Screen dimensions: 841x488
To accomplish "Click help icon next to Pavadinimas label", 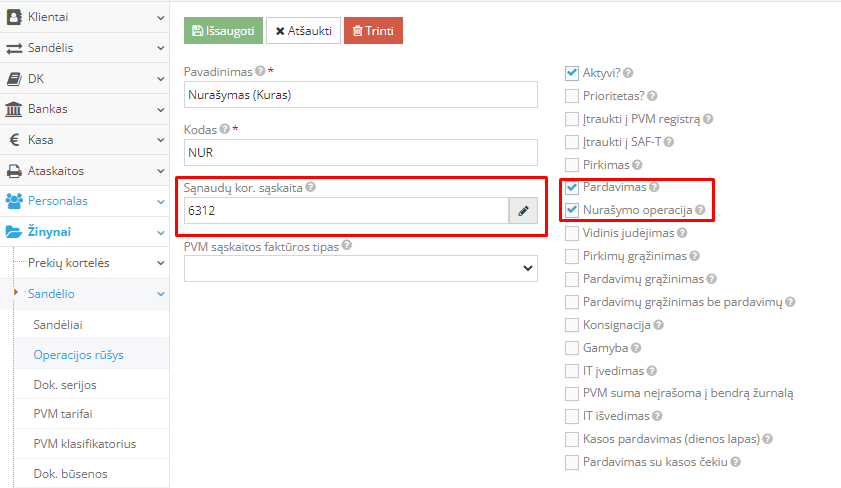I will (261, 71).
